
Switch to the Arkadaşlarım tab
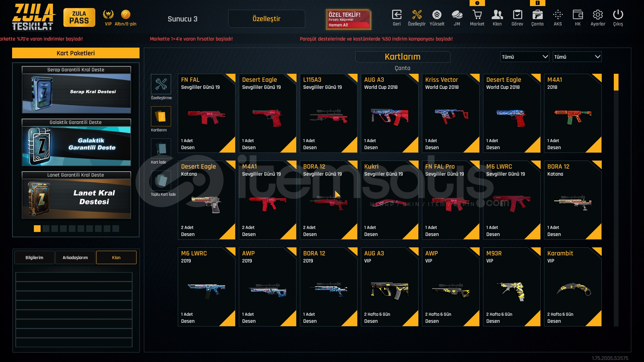[x=75, y=257]
